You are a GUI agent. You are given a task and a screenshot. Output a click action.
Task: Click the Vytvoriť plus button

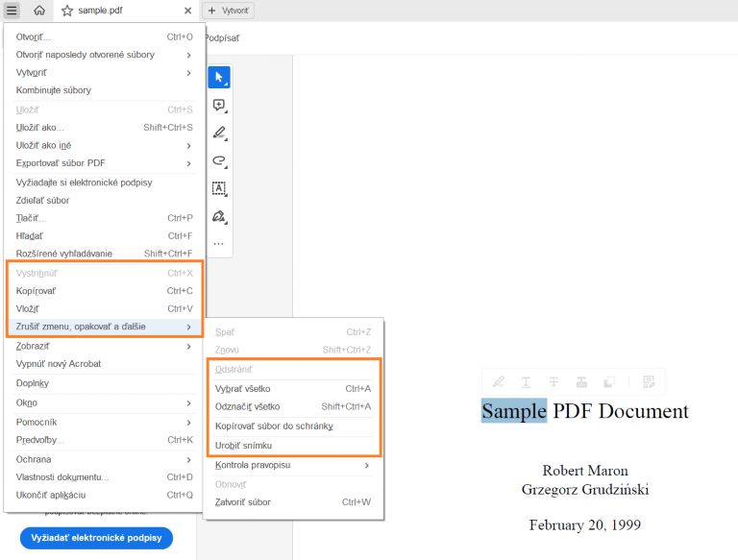point(229,11)
